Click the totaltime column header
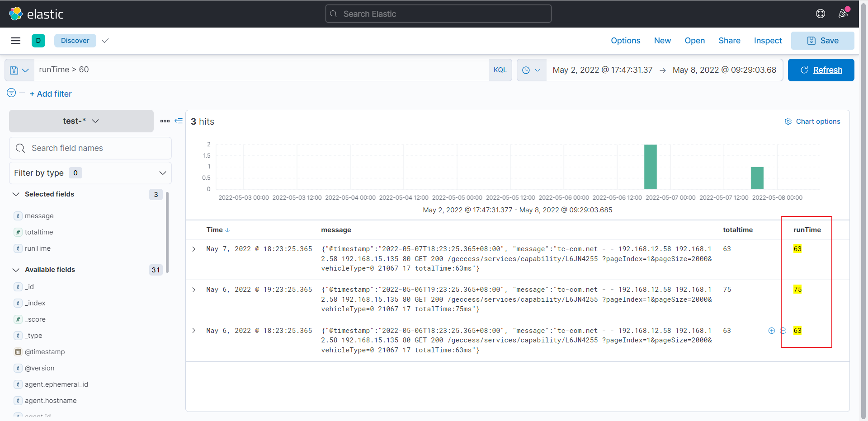Image resolution: width=868 pixels, height=421 pixels. pyautogui.click(x=738, y=230)
